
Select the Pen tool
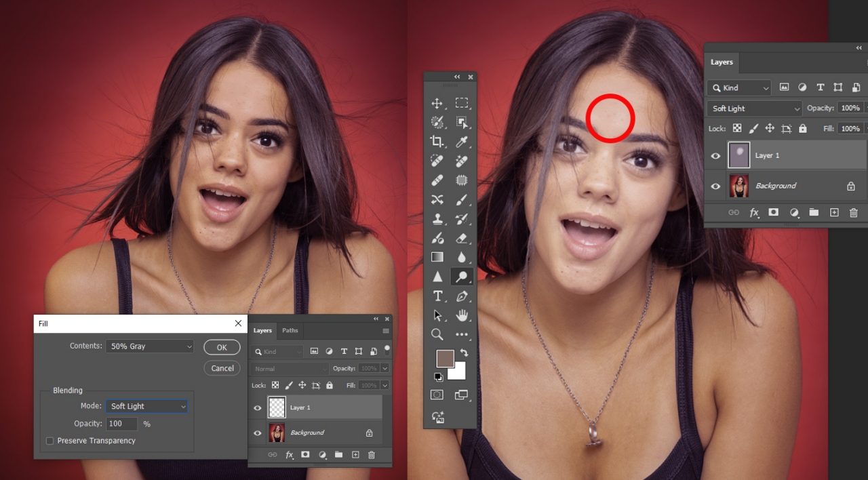point(462,296)
